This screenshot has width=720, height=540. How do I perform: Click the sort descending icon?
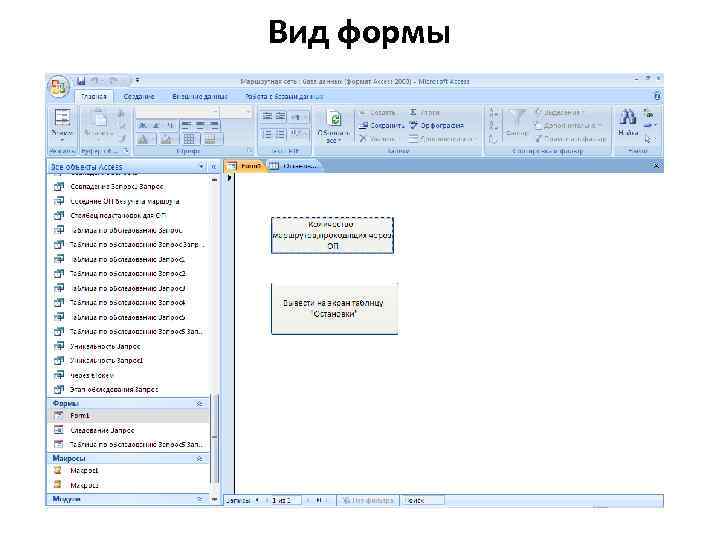494,126
